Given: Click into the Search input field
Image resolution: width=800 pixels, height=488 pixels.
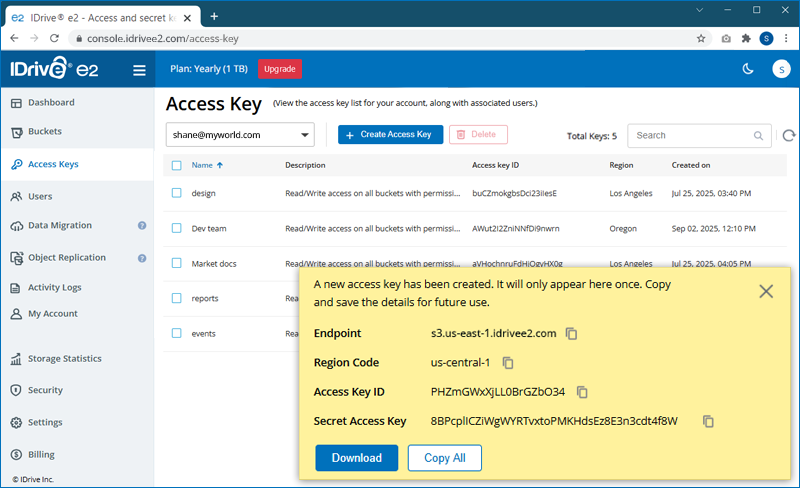Looking at the screenshot, I should tap(692, 135).
